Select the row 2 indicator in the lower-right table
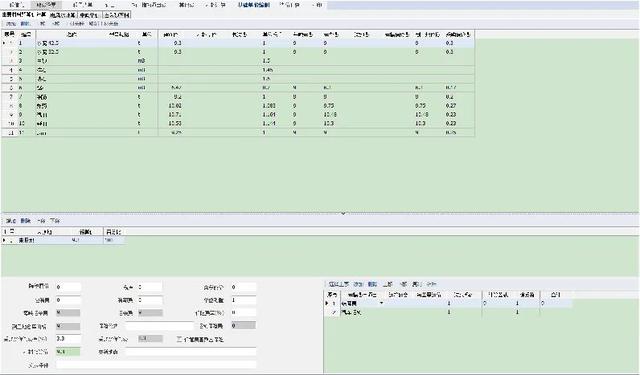 (333, 312)
